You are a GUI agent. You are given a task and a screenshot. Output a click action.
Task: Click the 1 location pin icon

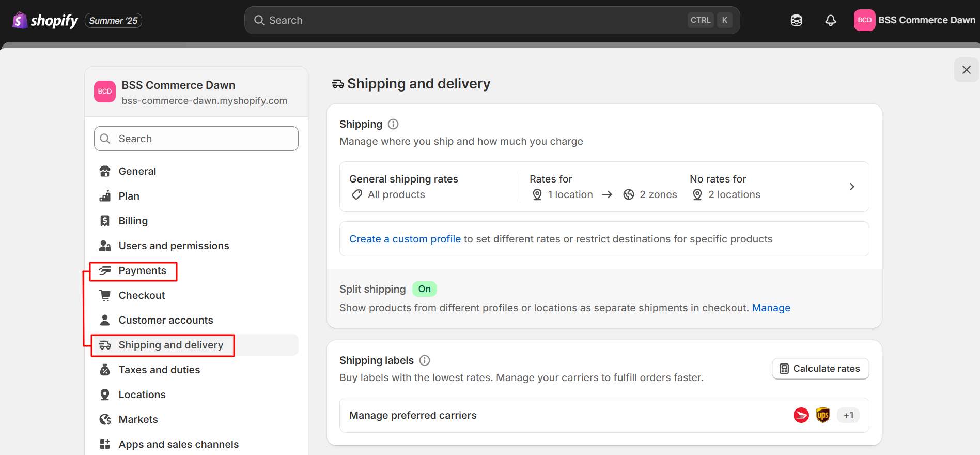click(537, 195)
